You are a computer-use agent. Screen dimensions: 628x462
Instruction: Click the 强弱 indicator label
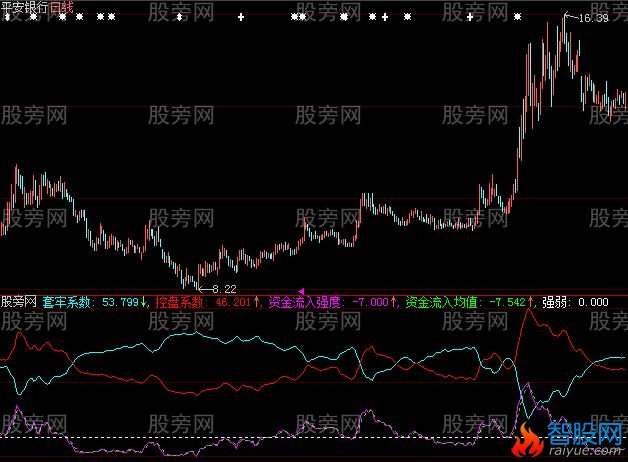click(x=554, y=302)
